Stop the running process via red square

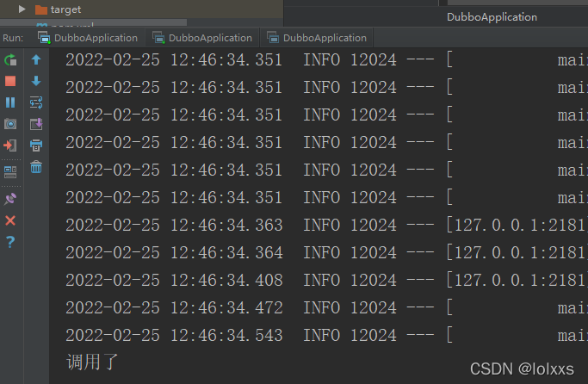[10, 81]
